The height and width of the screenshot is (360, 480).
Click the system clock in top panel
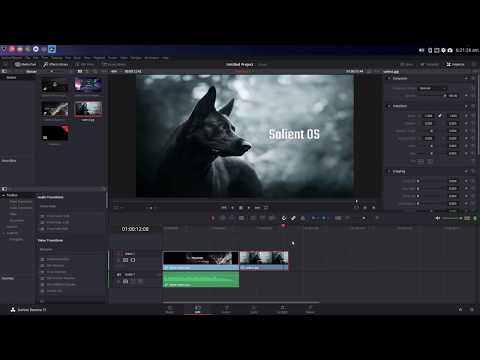pyautogui.click(x=467, y=50)
